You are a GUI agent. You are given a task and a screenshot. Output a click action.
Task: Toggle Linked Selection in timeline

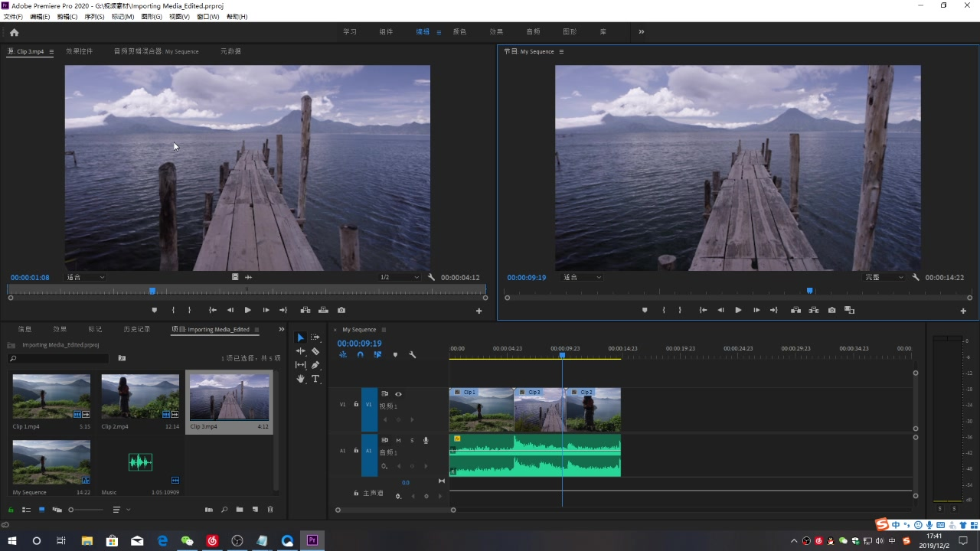pos(377,355)
